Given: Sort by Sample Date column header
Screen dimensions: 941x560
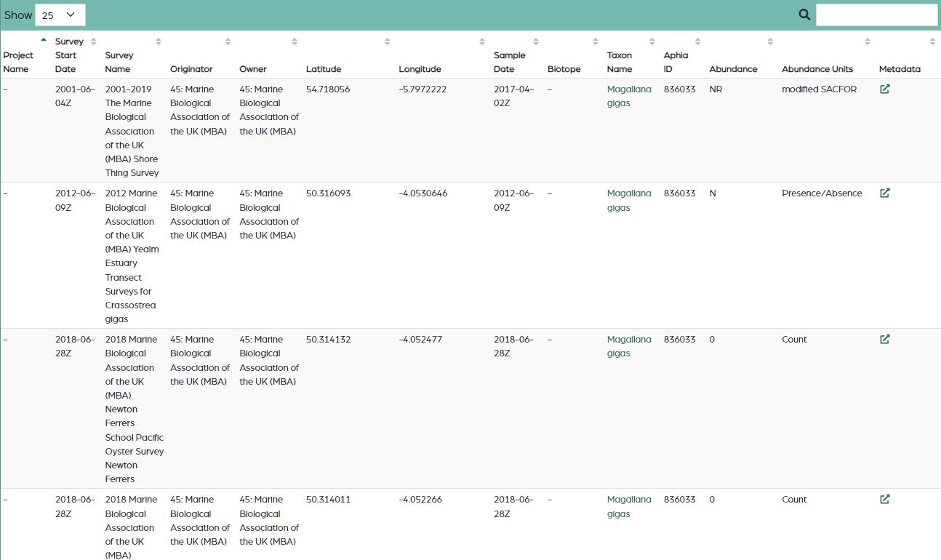Looking at the screenshot, I should [x=509, y=62].
